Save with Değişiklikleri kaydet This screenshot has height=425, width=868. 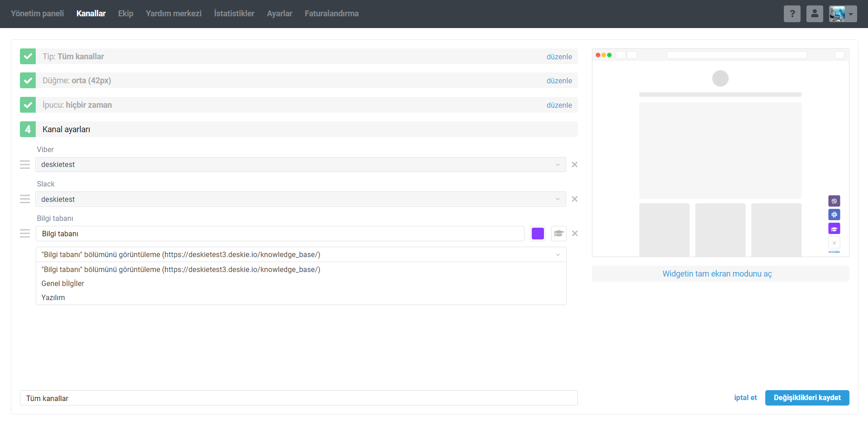coord(807,398)
